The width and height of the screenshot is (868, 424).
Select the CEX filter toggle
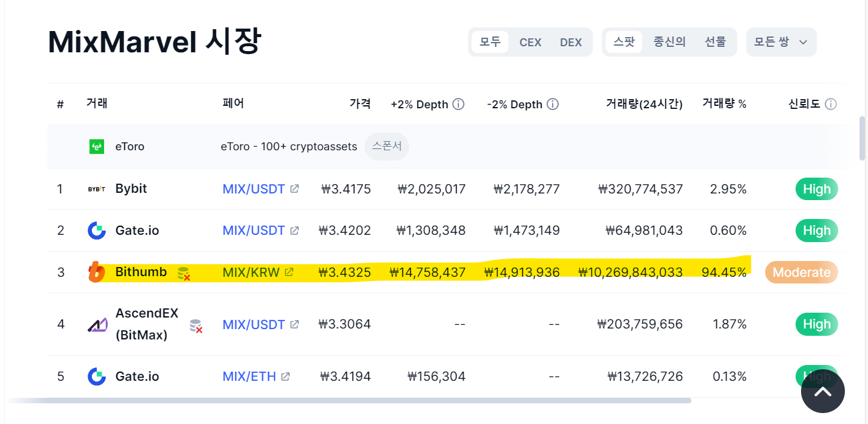[x=530, y=42]
